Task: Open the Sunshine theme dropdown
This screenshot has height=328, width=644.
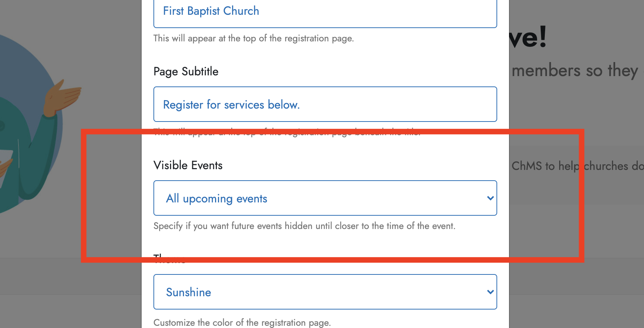Action: (325, 292)
